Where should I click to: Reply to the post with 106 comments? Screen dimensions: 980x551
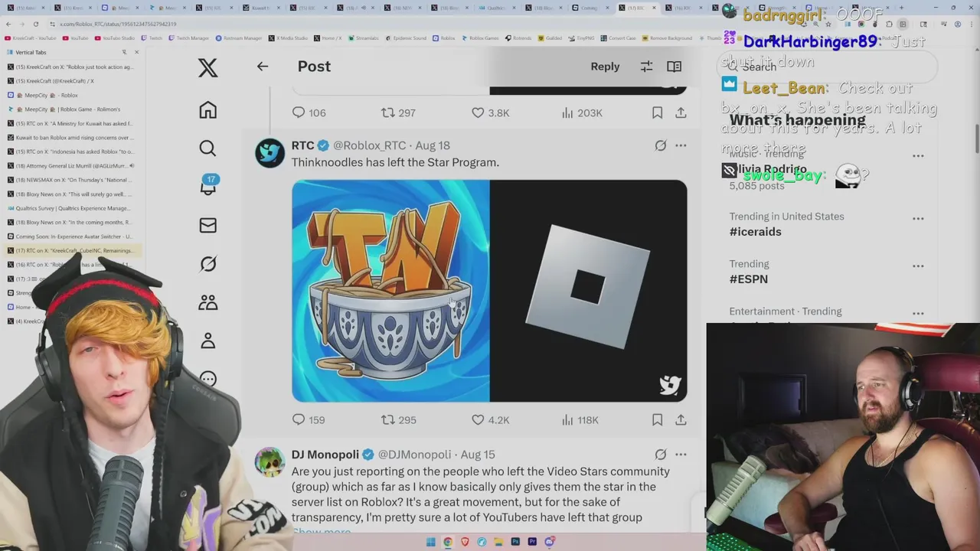click(x=309, y=112)
